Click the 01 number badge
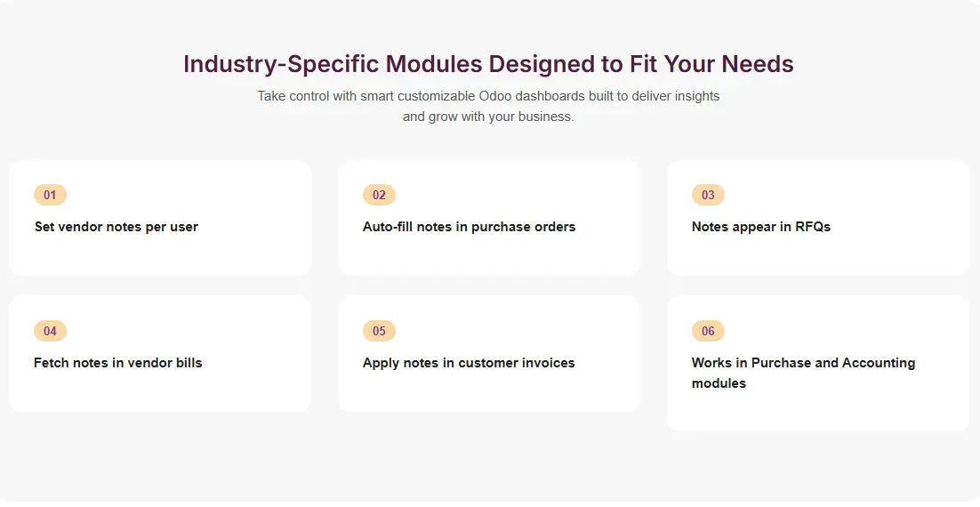This screenshot has width=980, height=507. pos(50,195)
